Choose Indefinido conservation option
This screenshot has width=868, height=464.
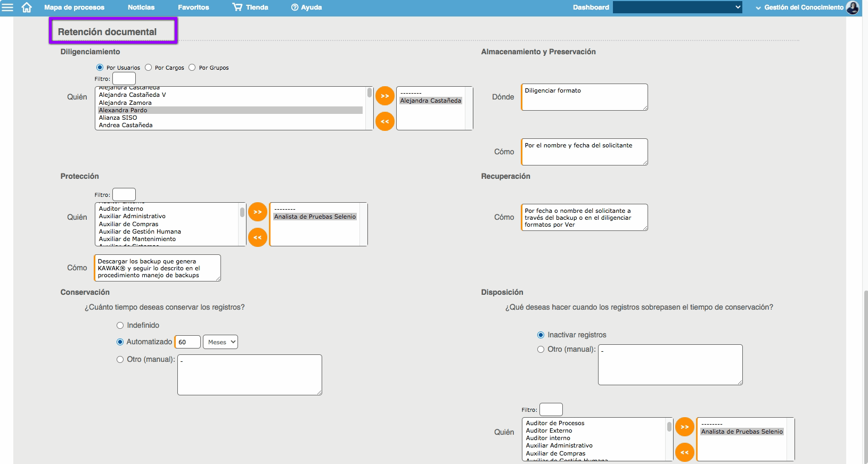(120, 325)
